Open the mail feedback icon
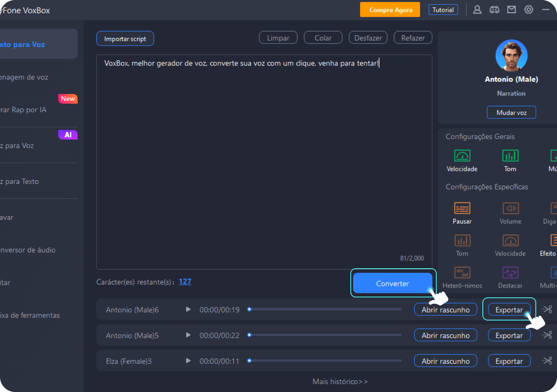The height and width of the screenshot is (392, 557). pos(512,10)
